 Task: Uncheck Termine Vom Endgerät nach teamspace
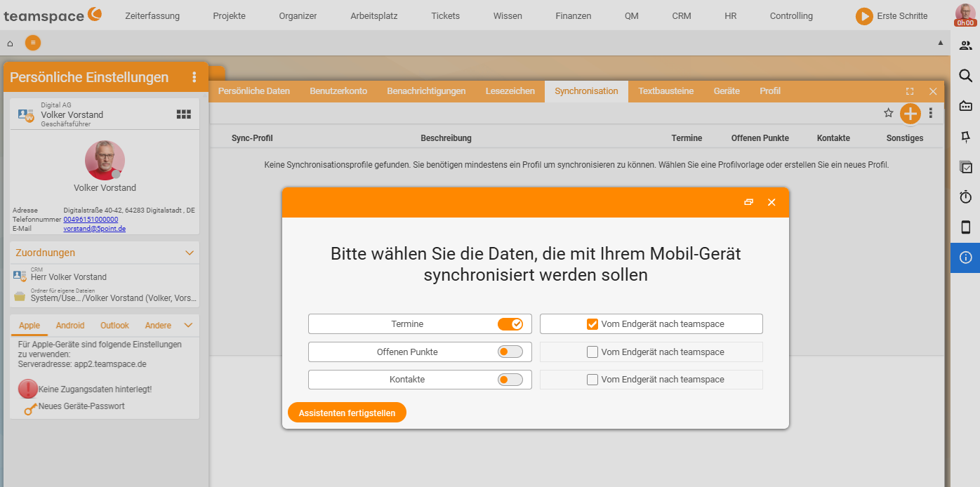pos(592,324)
